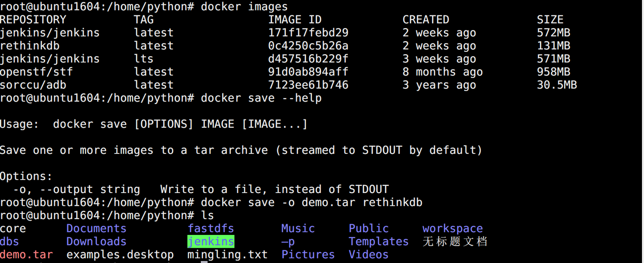
Task: Click the Downloads directory name
Action: (96, 241)
